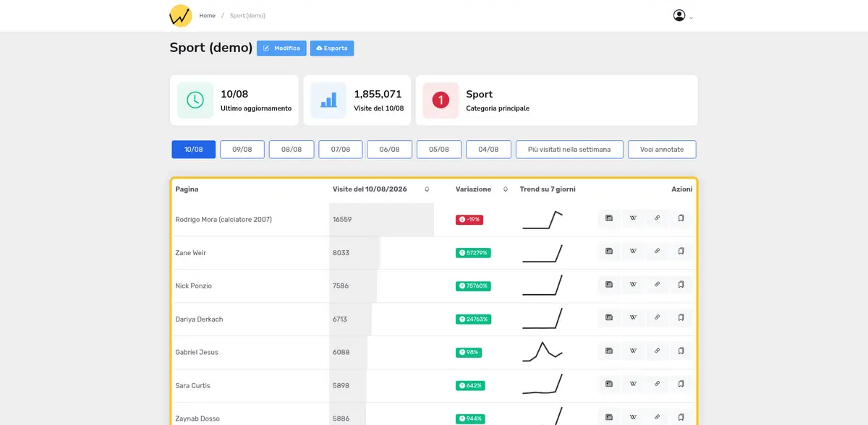Switch to the 08/08 date tab
The image size is (868, 425).
coord(292,150)
